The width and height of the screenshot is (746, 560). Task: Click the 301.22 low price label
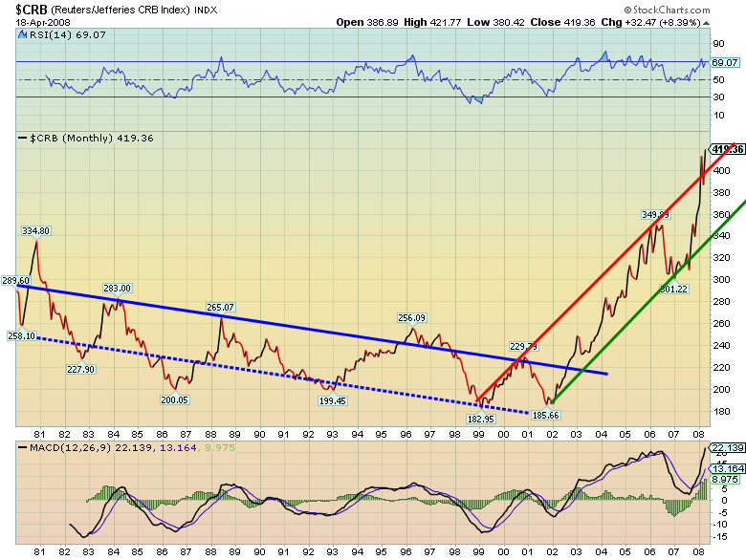point(673,289)
